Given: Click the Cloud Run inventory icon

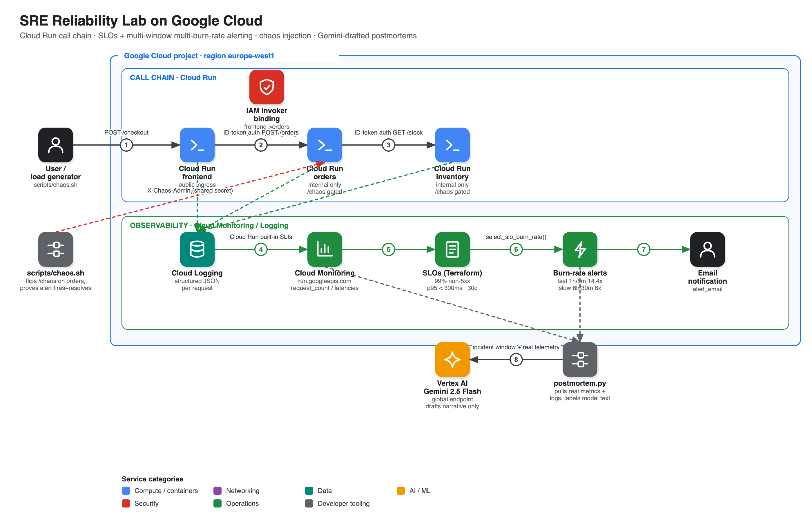Looking at the screenshot, I should (452, 145).
